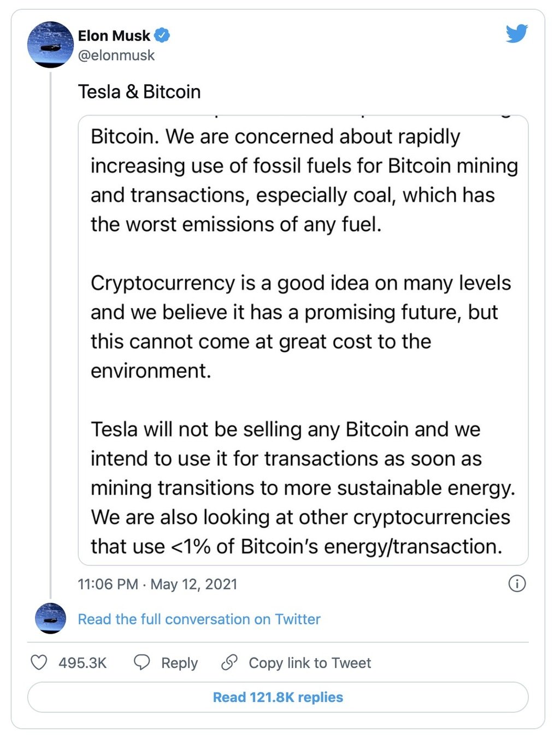The image size is (560, 738).
Task: Click the 495.3K likes count
Action: coord(82,663)
